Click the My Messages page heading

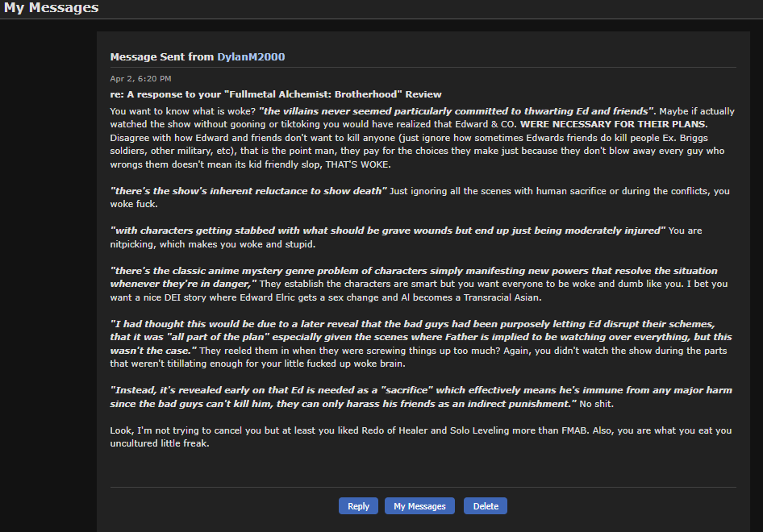click(52, 8)
